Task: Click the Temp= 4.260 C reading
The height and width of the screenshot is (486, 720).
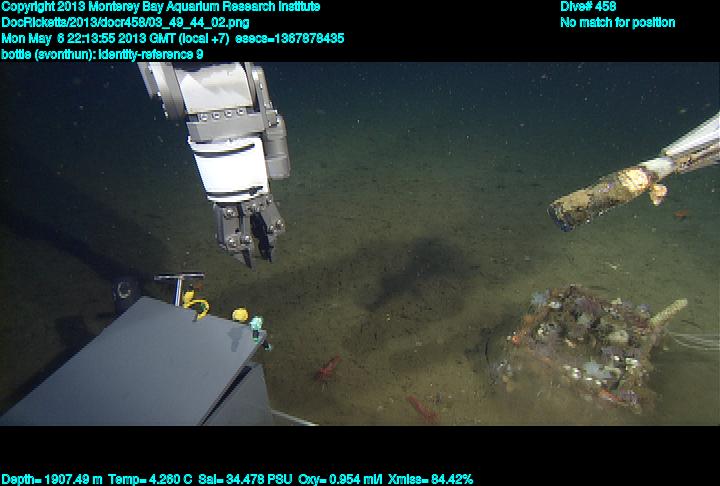Action: click(x=150, y=479)
